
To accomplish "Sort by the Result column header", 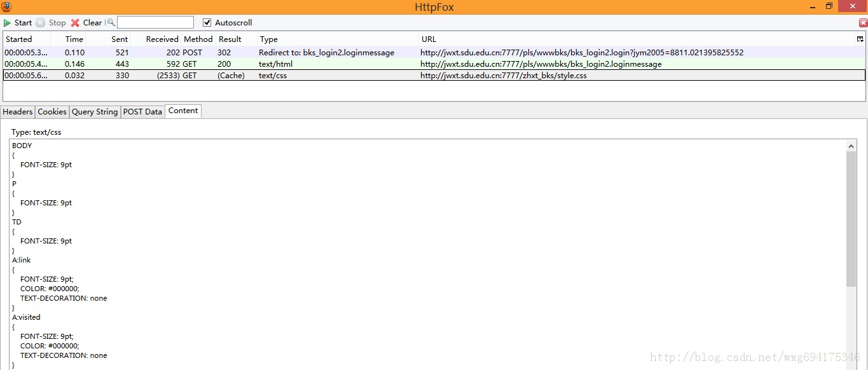I will click(x=236, y=39).
